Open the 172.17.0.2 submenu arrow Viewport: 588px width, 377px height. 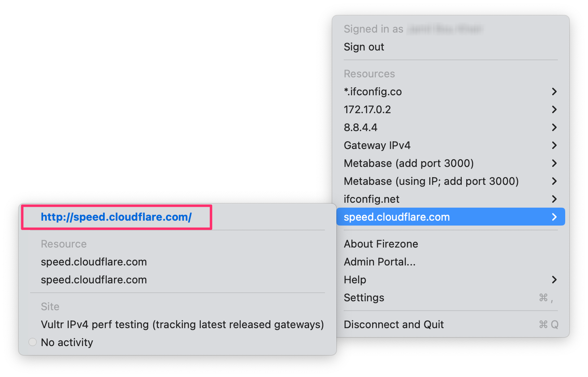pos(554,110)
